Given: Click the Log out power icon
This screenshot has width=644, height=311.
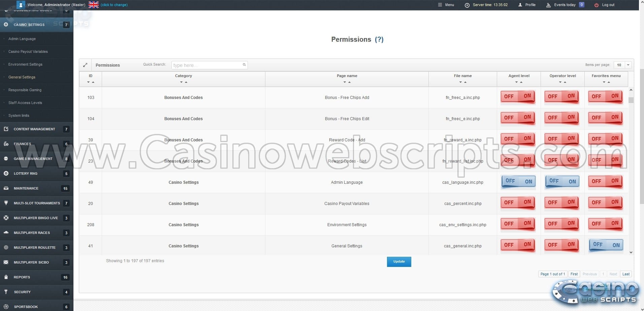Looking at the screenshot, I should (597, 5).
